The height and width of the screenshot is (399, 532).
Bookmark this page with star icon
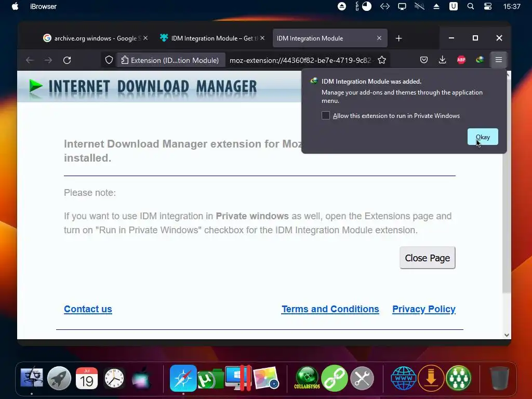[x=382, y=60]
